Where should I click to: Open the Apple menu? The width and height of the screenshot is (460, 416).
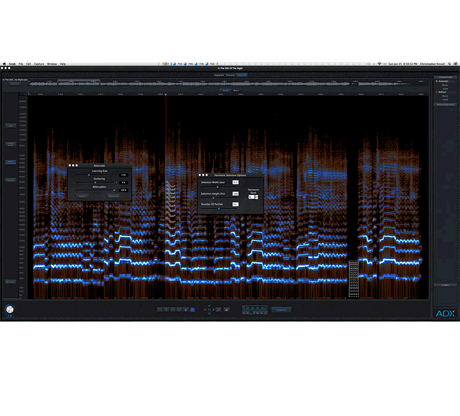pos(4,64)
